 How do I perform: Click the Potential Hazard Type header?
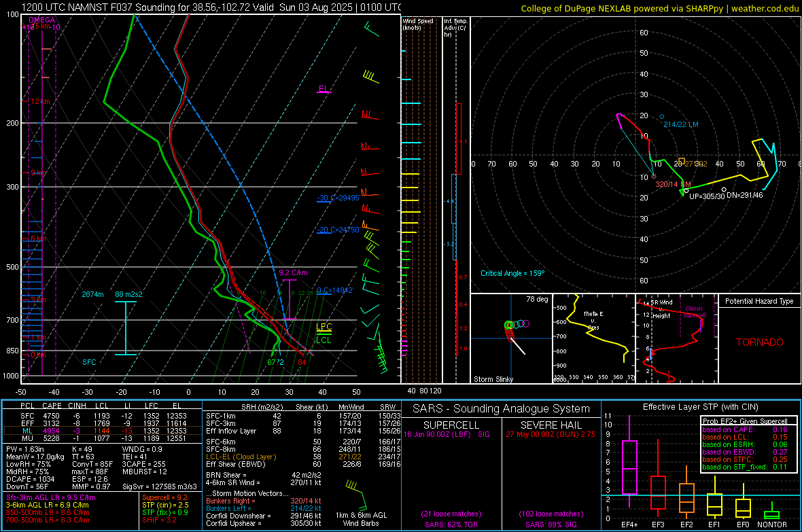(x=760, y=301)
